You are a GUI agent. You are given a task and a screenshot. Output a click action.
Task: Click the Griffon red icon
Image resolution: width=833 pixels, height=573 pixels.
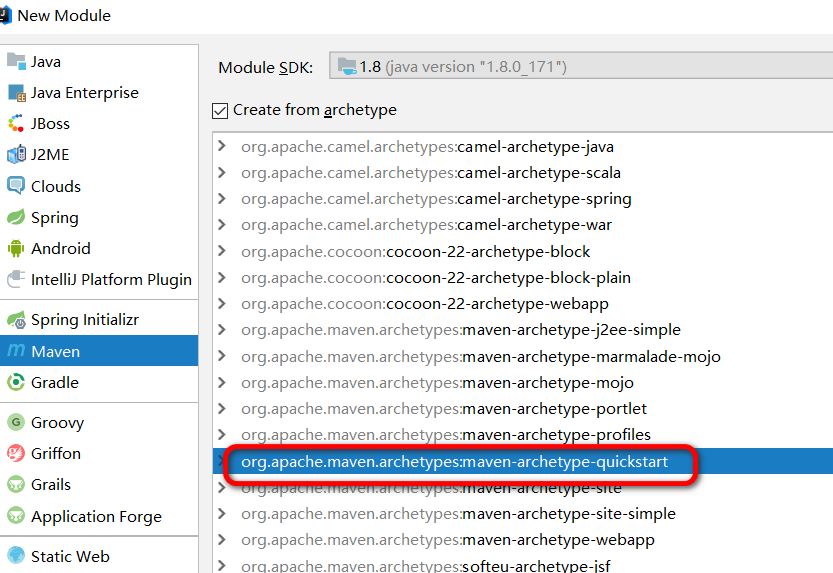[16, 453]
